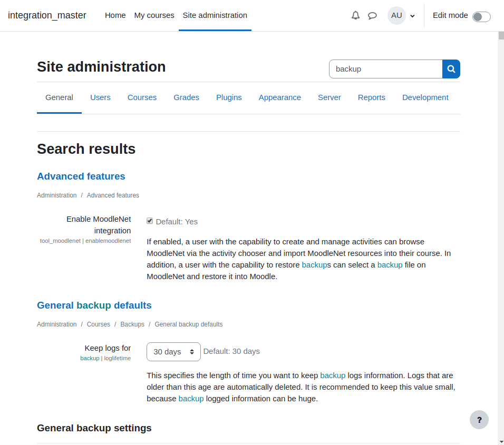Image resolution: width=504 pixels, height=445 pixels.
Task: Switch to the Reports tab
Action: [x=371, y=97]
